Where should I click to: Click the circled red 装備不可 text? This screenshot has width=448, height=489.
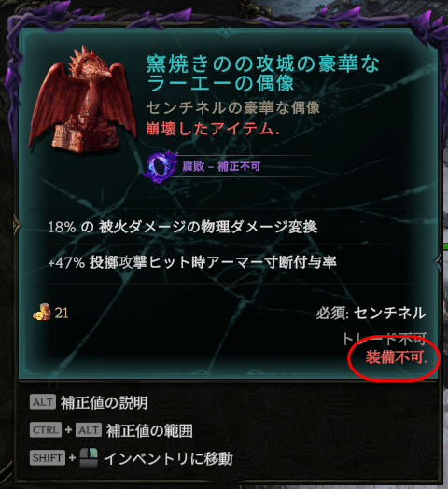click(x=397, y=357)
